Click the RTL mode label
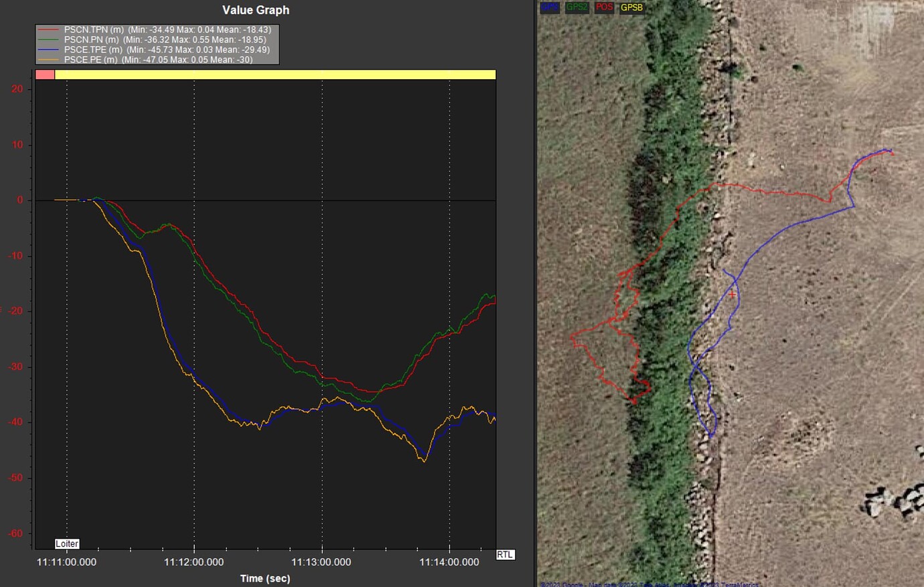 pyautogui.click(x=505, y=554)
